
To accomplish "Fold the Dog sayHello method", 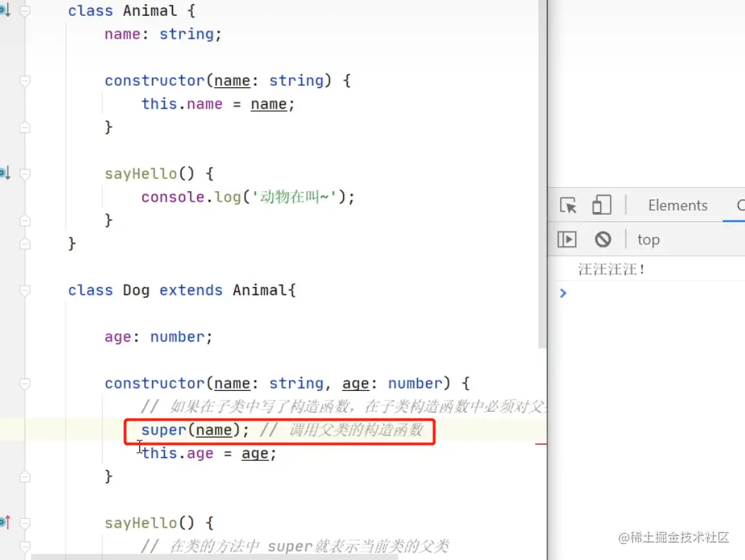I will point(25,523).
